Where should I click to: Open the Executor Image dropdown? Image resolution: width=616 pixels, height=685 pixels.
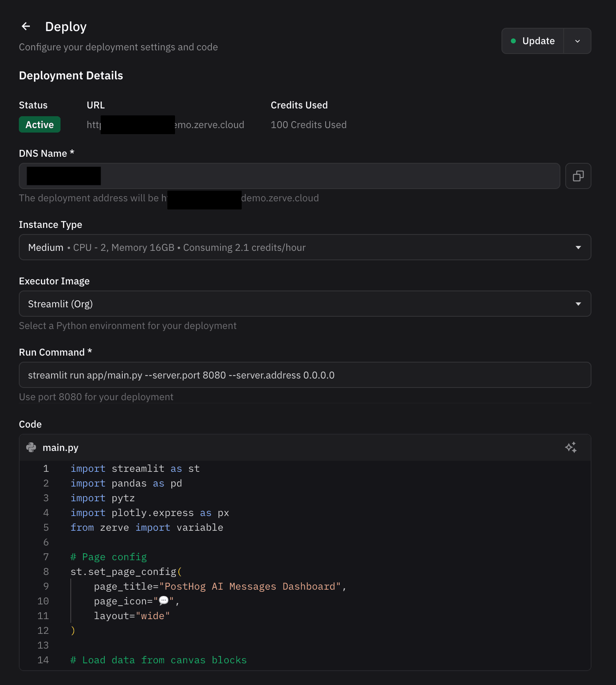click(x=305, y=304)
